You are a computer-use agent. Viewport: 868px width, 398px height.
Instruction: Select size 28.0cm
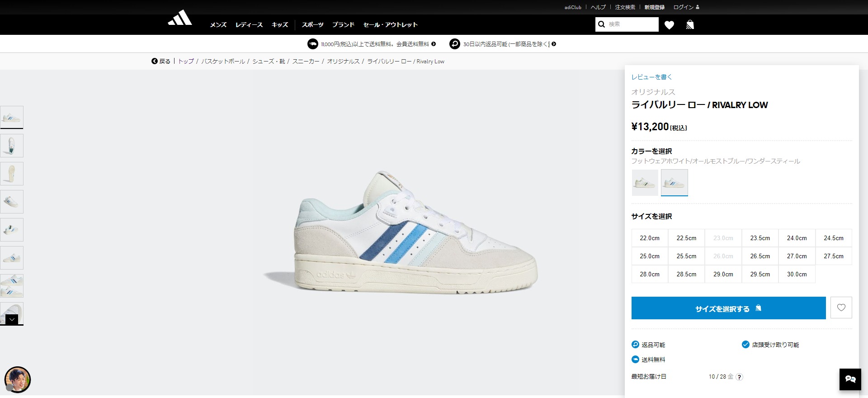pos(650,274)
